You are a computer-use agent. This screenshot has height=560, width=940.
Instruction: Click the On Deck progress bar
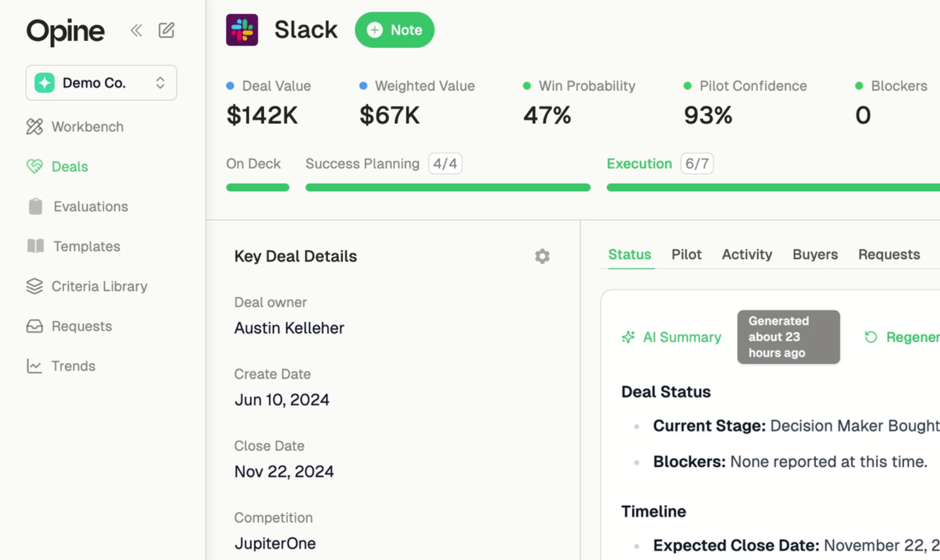tap(257, 187)
